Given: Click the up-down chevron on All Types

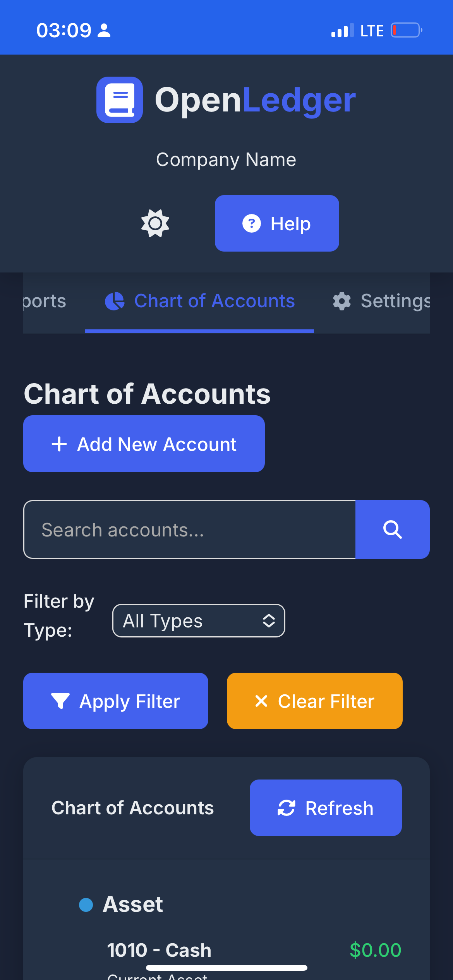Looking at the screenshot, I should 269,621.
